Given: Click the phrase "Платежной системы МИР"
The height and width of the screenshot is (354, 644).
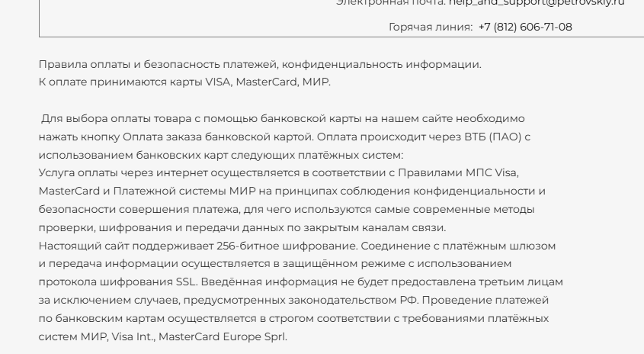Looking at the screenshot, I should pyautogui.click(x=173, y=191).
